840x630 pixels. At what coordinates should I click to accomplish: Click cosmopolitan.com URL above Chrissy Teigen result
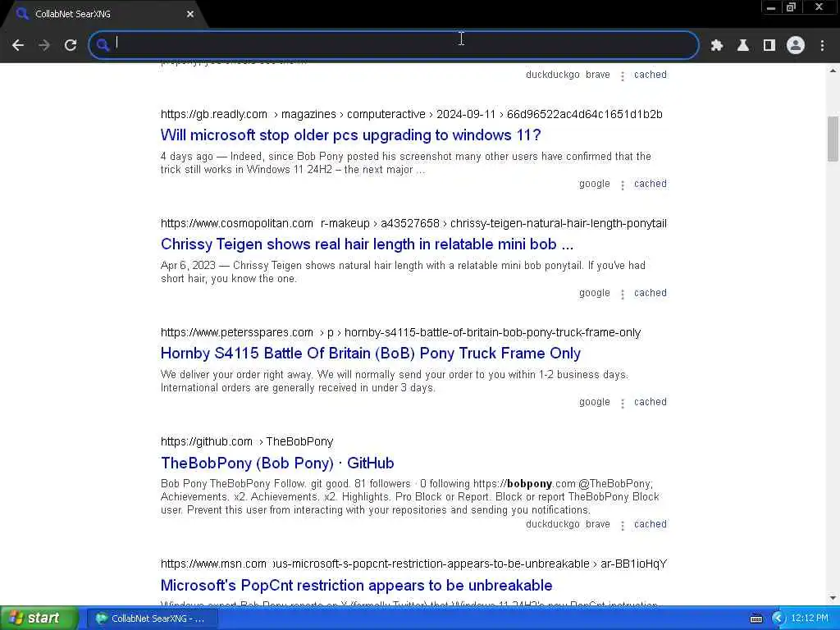click(413, 223)
